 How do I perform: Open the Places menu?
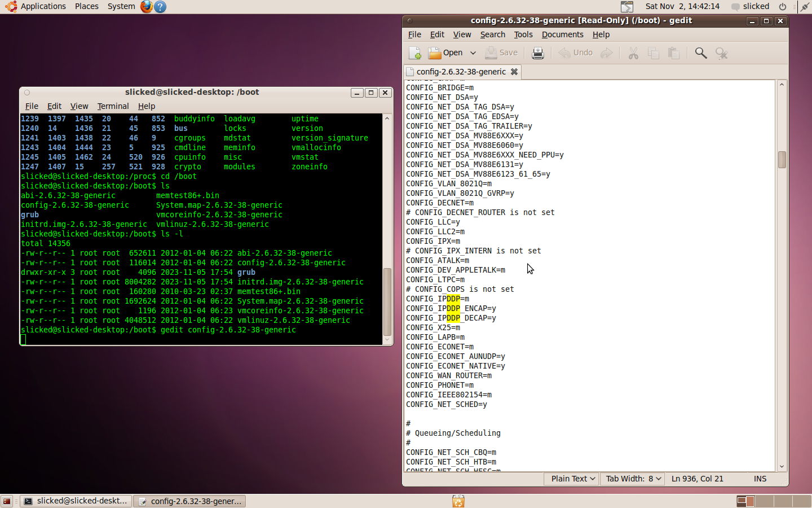[87, 6]
